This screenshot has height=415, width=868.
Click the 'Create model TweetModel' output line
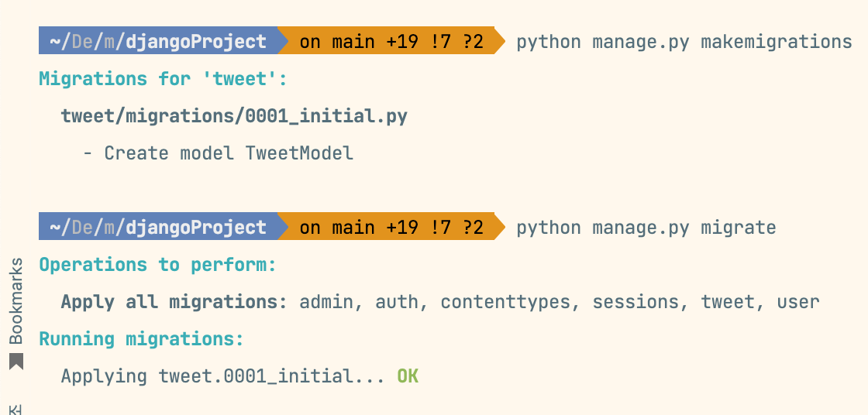(x=218, y=153)
